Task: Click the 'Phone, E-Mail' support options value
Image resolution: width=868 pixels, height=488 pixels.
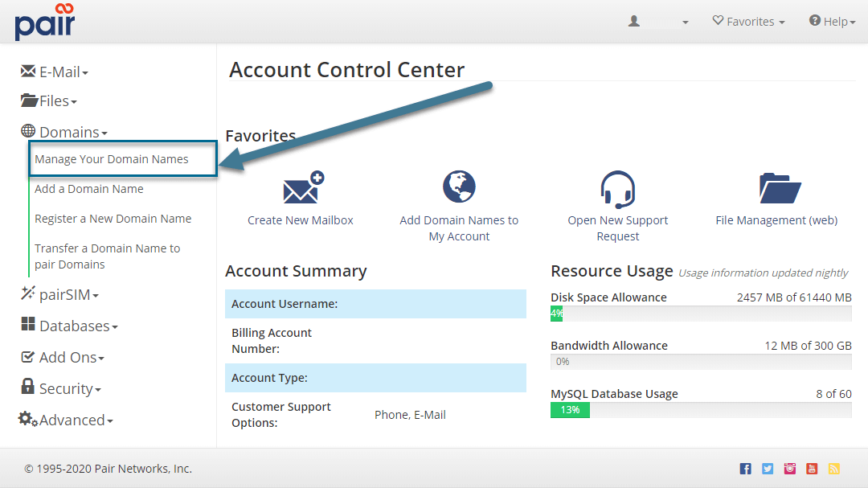Action: tap(410, 415)
